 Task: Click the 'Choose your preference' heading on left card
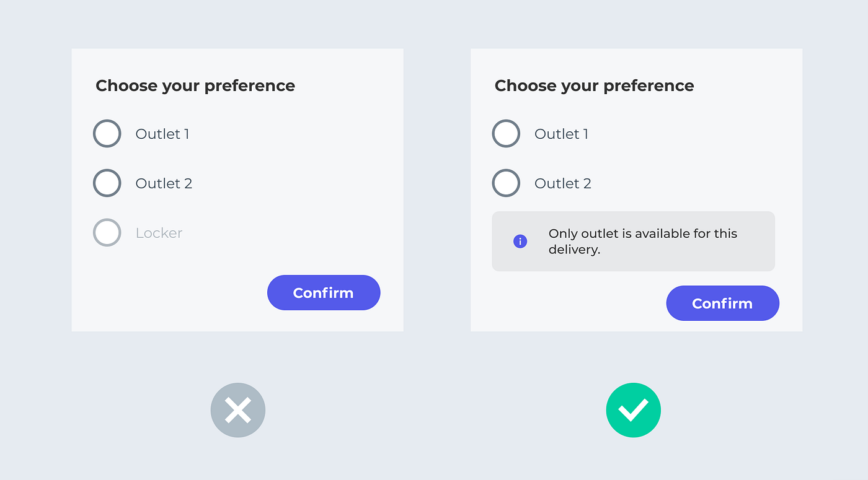[195, 85]
